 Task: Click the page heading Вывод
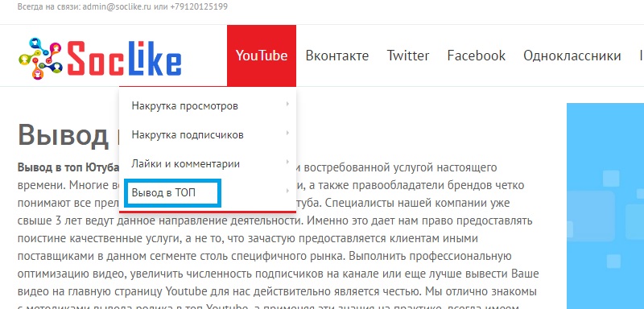tap(64, 135)
